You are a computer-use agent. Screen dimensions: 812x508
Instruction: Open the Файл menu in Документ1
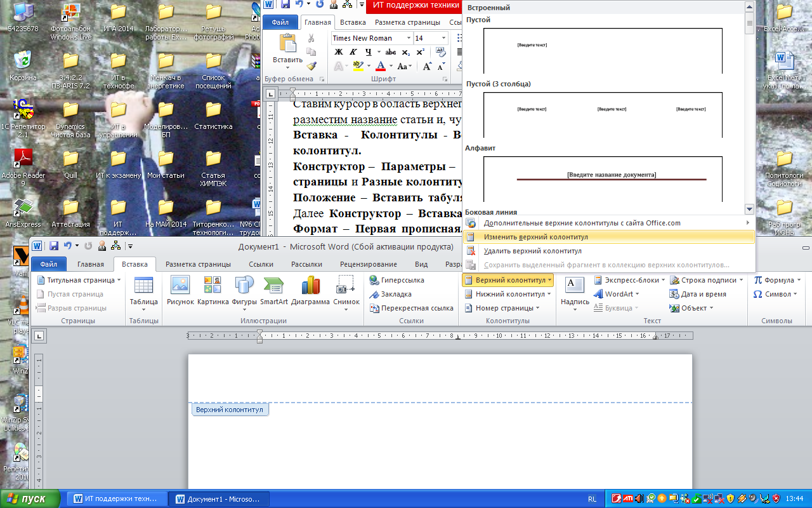[49, 264]
